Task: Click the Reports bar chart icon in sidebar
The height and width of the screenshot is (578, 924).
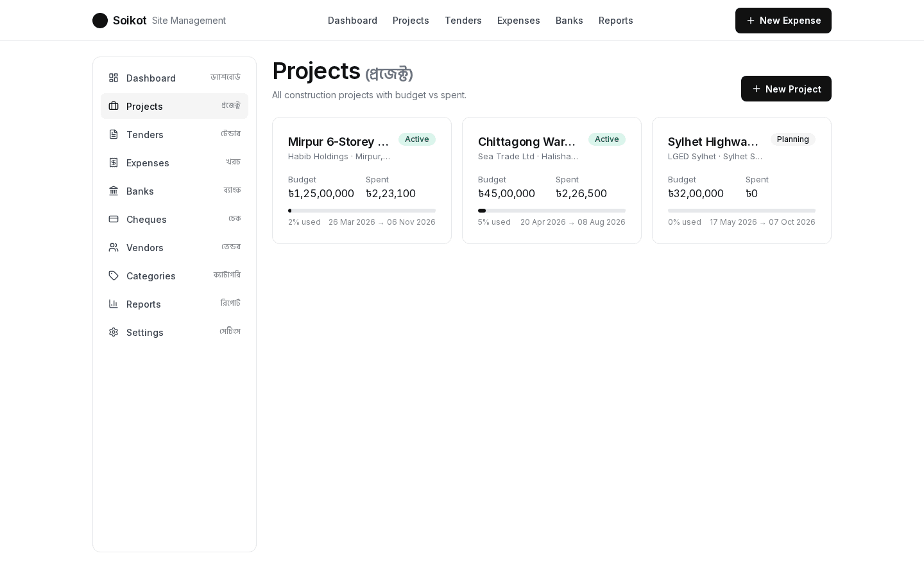Action: tap(114, 304)
